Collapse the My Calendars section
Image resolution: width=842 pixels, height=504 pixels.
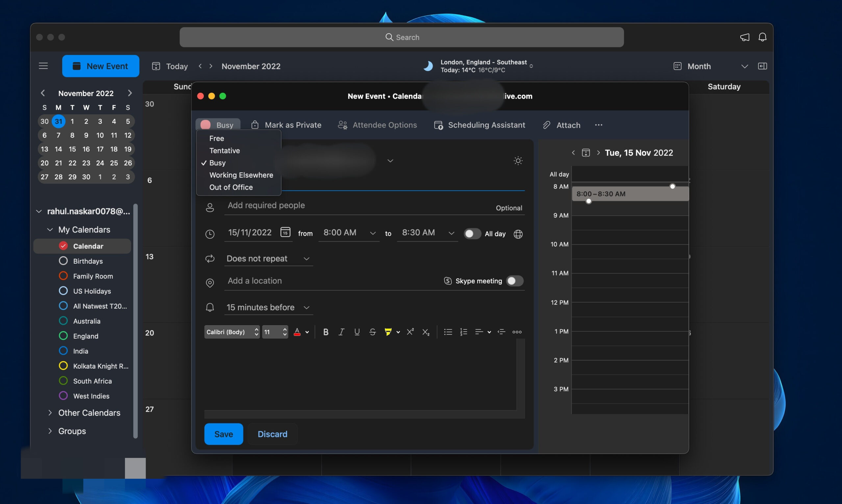[x=50, y=229]
